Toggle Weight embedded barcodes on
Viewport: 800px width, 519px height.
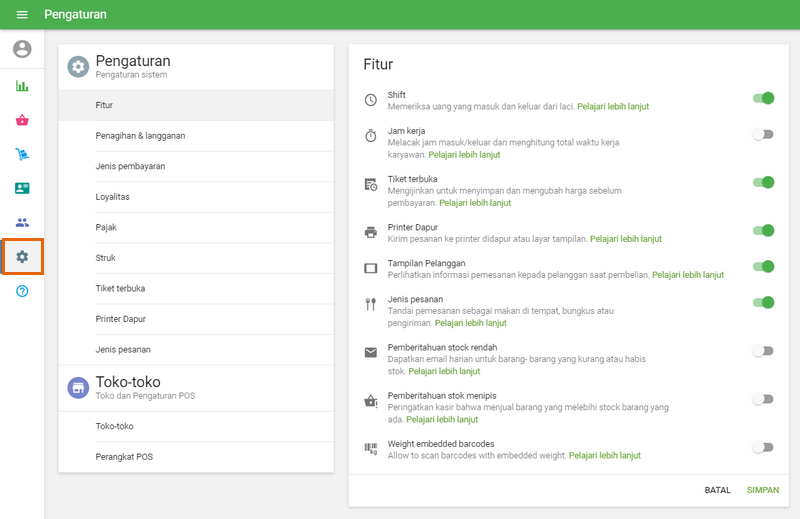pyautogui.click(x=764, y=448)
